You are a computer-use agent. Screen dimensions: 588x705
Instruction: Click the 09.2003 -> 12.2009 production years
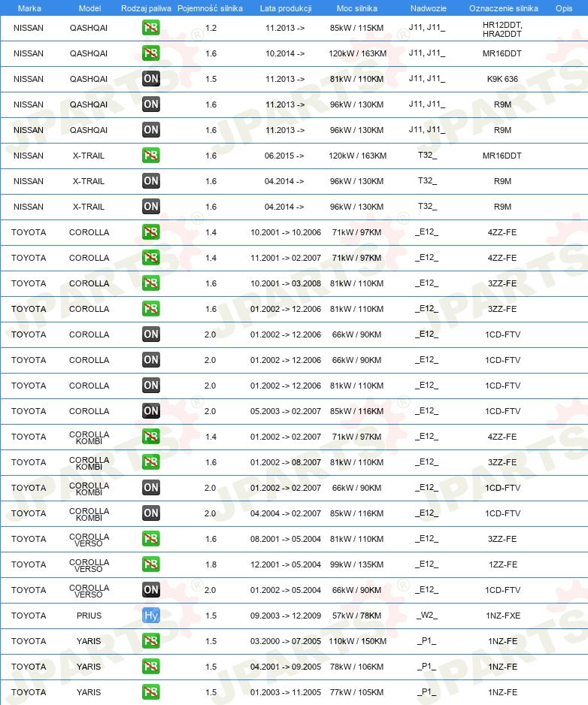[286, 616]
